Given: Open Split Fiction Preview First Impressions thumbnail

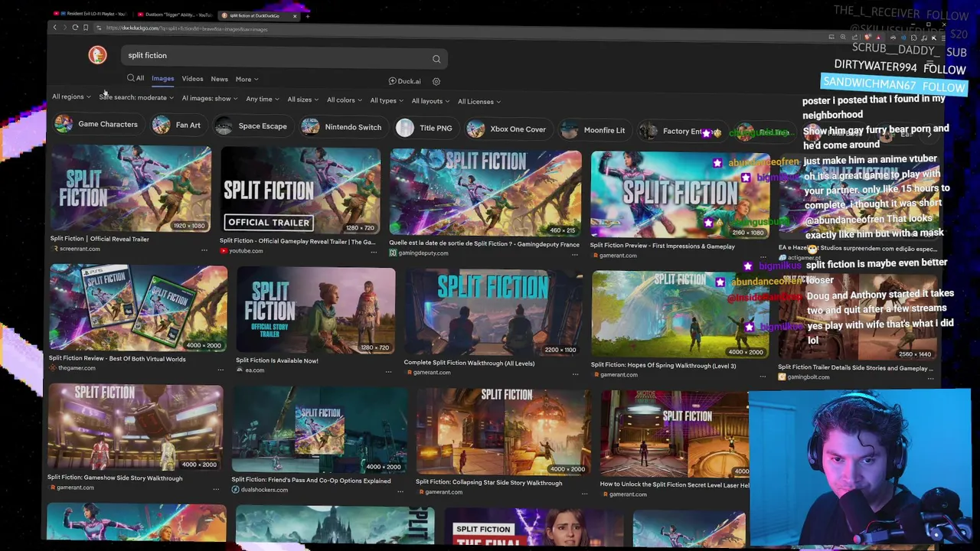Looking at the screenshot, I should pyautogui.click(x=680, y=195).
